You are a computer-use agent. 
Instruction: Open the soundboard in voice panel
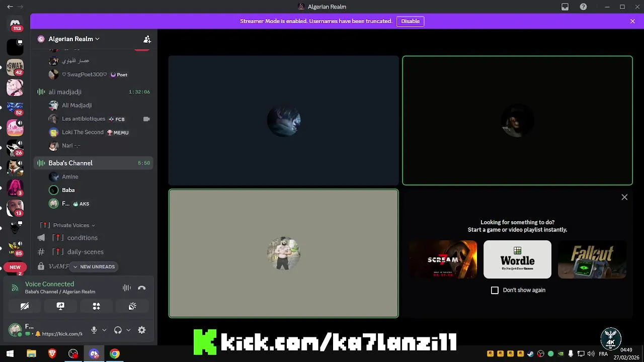[132, 306]
